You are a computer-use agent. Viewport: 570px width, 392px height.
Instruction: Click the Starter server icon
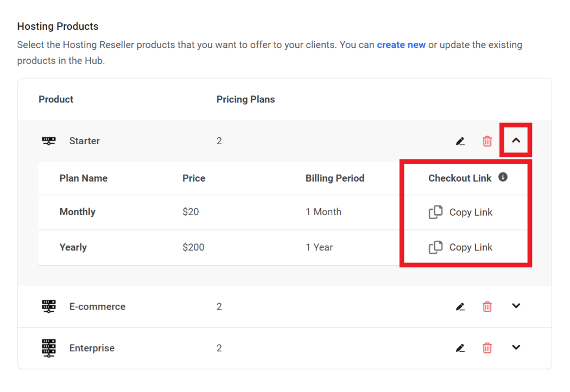point(49,141)
